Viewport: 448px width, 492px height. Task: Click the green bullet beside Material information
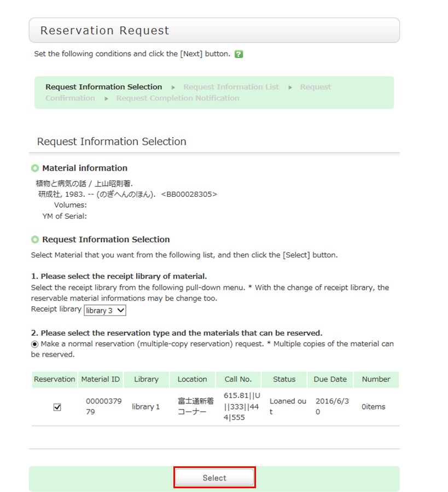click(x=36, y=168)
